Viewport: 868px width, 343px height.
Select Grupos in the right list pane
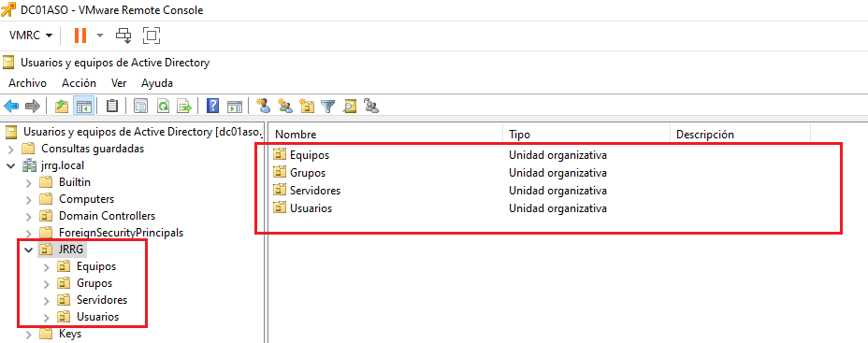point(308,173)
